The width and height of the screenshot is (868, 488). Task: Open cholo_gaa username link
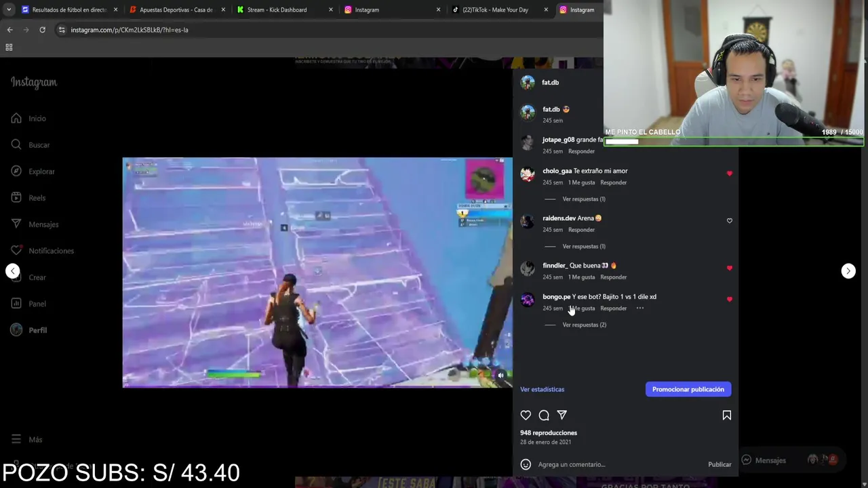tap(557, 171)
